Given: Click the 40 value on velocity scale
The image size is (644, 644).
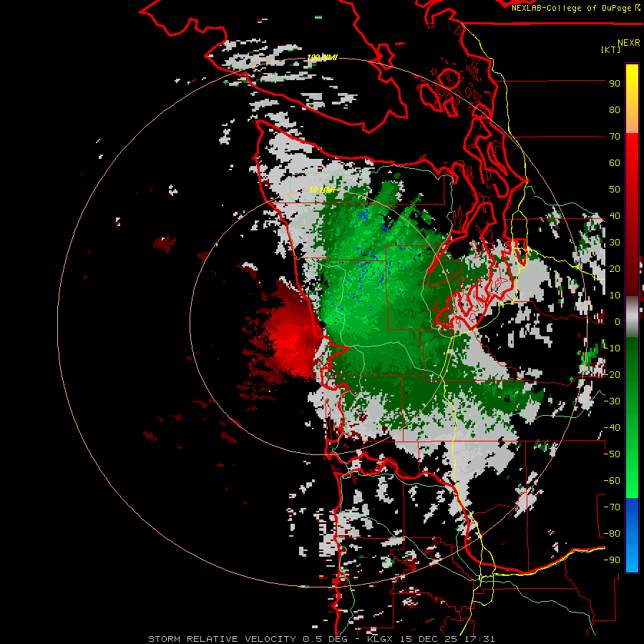Looking at the screenshot, I should [615, 216].
